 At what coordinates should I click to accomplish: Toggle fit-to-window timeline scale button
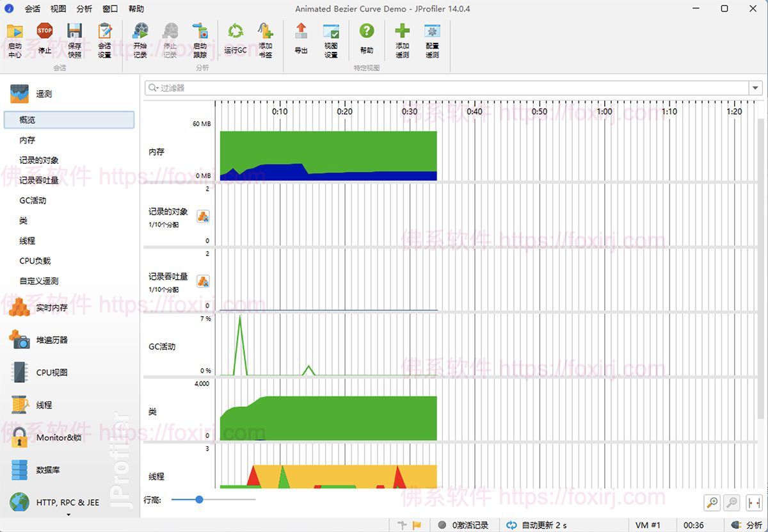pyautogui.click(x=753, y=503)
